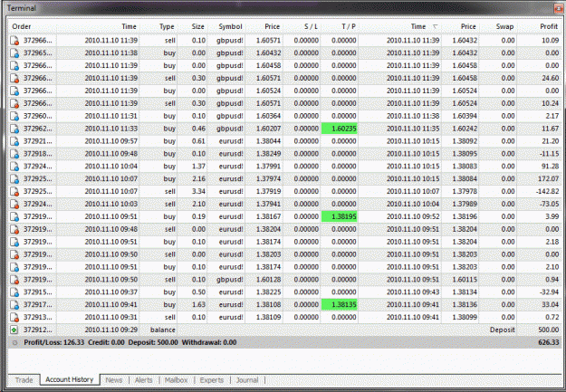Select the sell order icon in the row with open price 1.38203
566x392 pixels.
14,254
